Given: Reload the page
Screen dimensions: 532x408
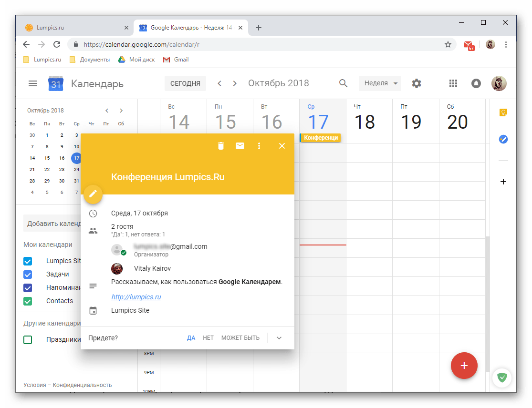Looking at the screenshot, I should [57, 44].
